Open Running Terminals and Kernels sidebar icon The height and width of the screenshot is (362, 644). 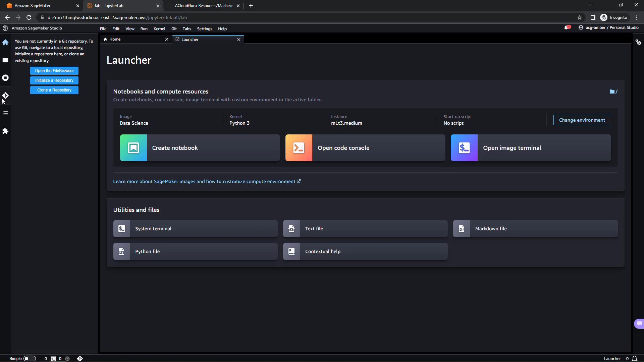coord(5,78)
